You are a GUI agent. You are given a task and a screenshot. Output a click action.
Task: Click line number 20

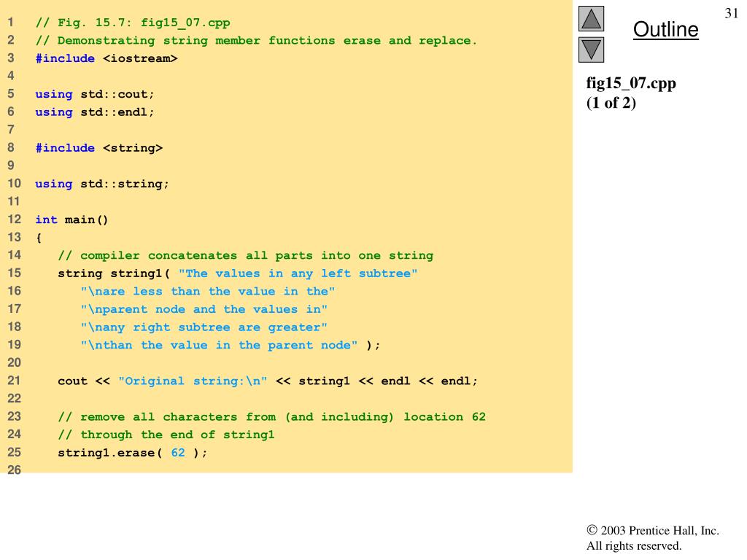click(15, 362)
